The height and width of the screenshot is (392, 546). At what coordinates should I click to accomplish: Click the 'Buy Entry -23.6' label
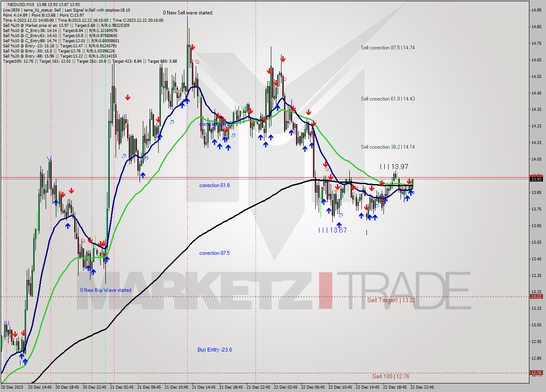pos(215,350)
